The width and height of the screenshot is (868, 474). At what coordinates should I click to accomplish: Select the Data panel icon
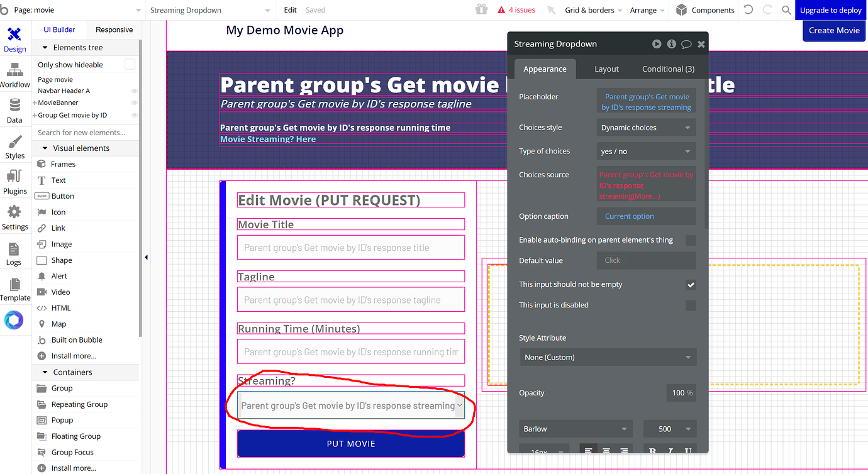coord(14,107)
